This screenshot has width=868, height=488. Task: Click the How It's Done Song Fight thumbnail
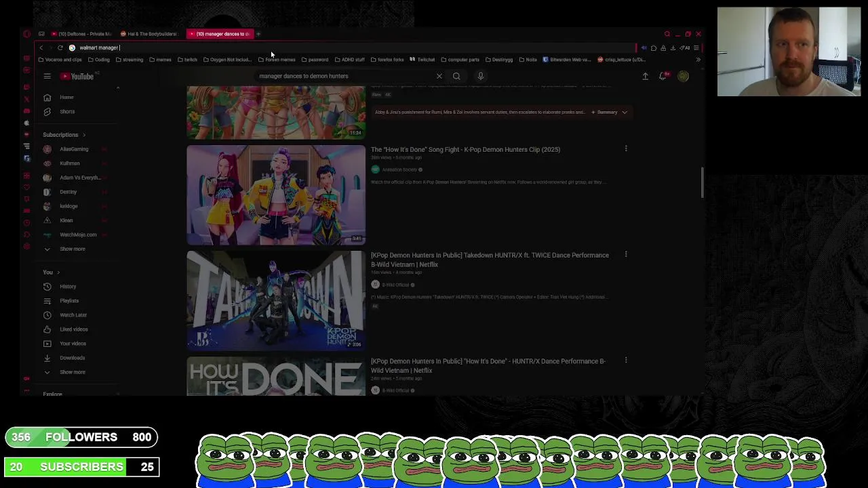click(x=276, y=195)
